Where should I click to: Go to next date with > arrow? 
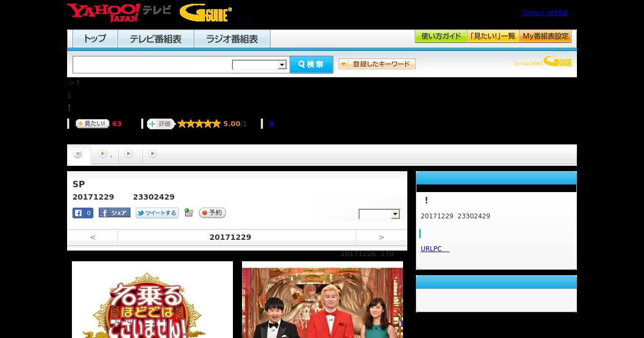pos(382,237)
